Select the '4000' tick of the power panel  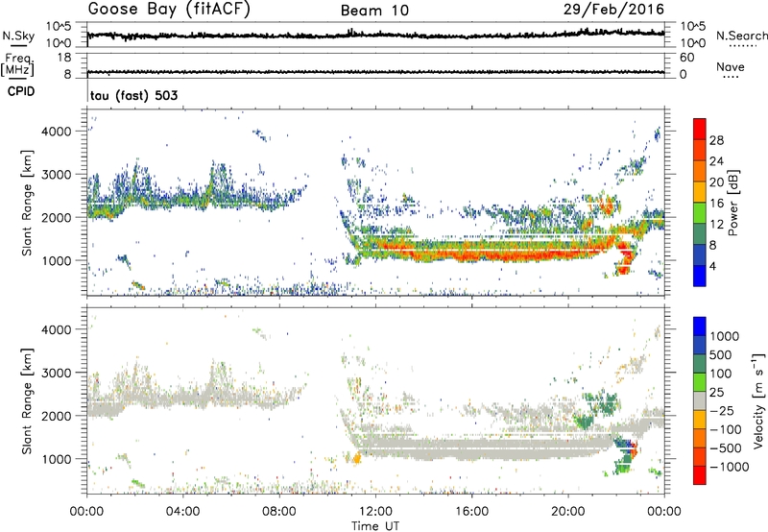(x=56, y=132)
